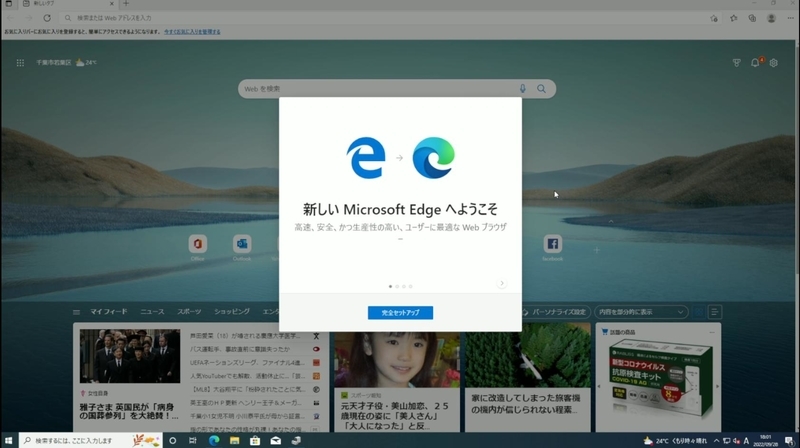Screen dimensions: 800x448
Task: Click the taskbar search box
Action: click(91, 440)
